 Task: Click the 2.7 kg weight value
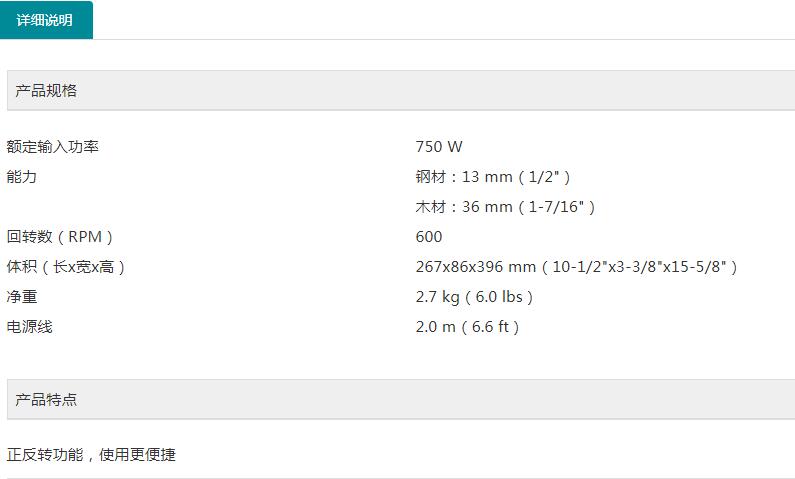437,297
